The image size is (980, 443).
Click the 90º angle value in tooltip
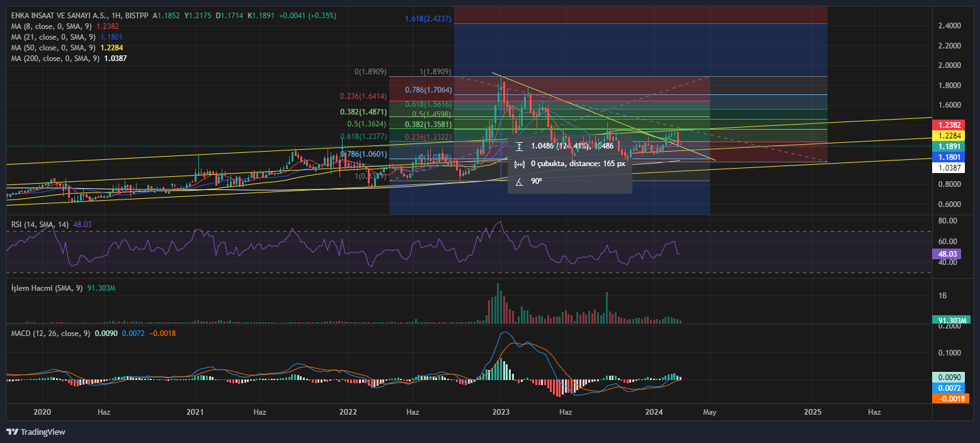(x=537, y=181)
